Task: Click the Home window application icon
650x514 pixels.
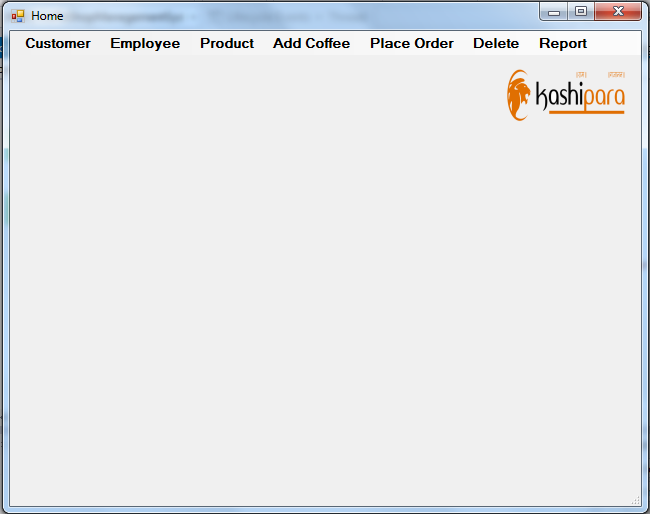Action: [x=18, y=16]
